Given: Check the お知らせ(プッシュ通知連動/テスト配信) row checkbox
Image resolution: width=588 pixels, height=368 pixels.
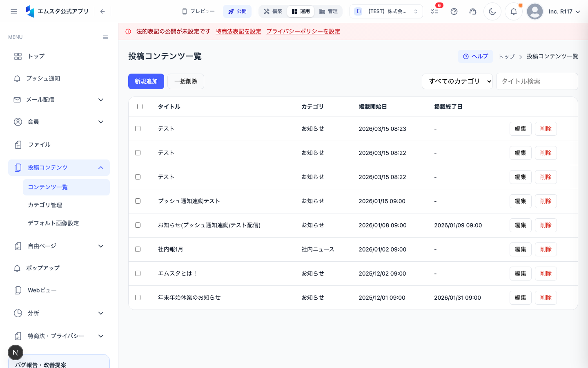Looking at the screenshot, I should (x=138, y=225).
